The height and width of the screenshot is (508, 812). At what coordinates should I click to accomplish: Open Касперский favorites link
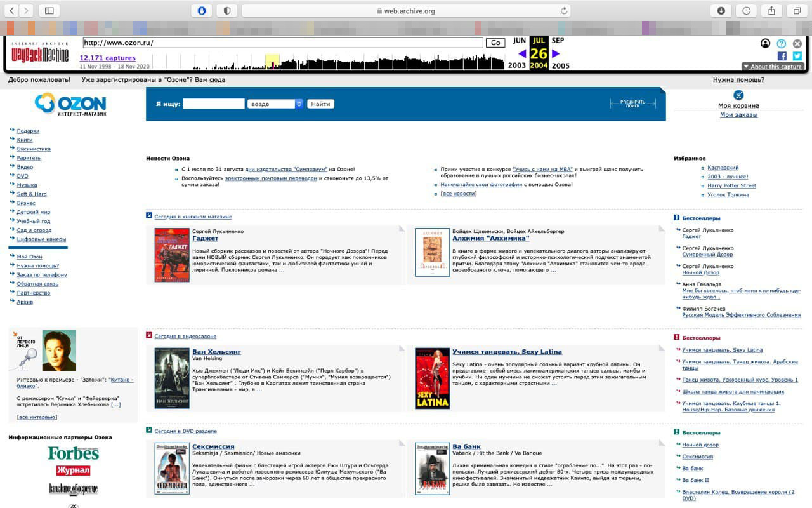click(x=723, y=168)
